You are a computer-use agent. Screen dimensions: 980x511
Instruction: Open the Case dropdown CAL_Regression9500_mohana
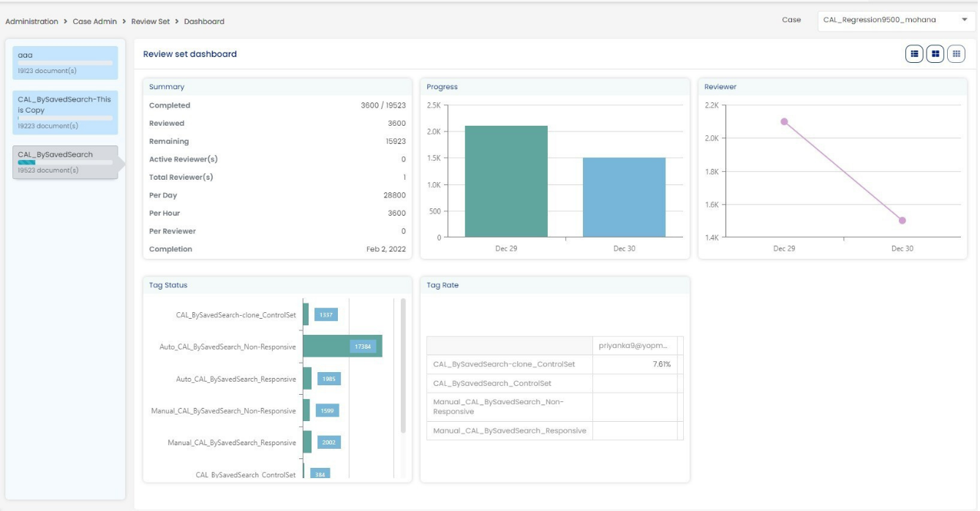(x=895, y=20)
